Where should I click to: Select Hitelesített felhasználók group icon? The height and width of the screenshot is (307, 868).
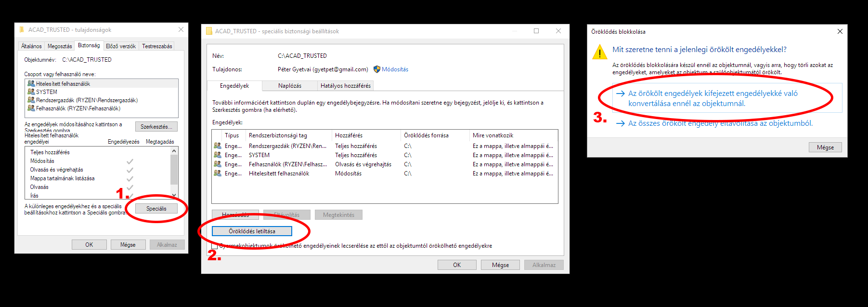[31, 83]
